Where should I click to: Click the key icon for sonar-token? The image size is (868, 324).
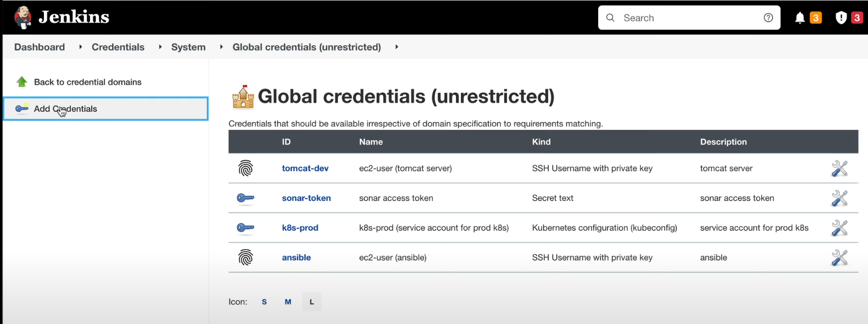tap(246, 198)
